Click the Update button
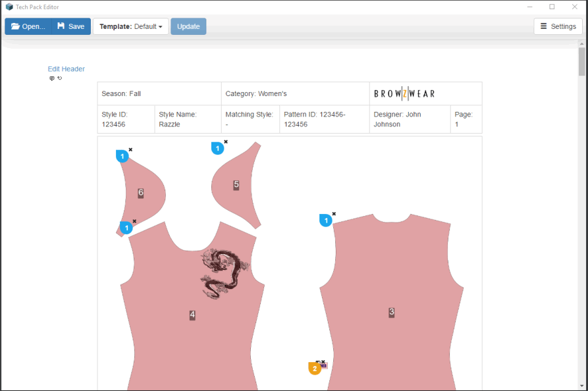Screen dimensions: 588x391 coord(188,26)
